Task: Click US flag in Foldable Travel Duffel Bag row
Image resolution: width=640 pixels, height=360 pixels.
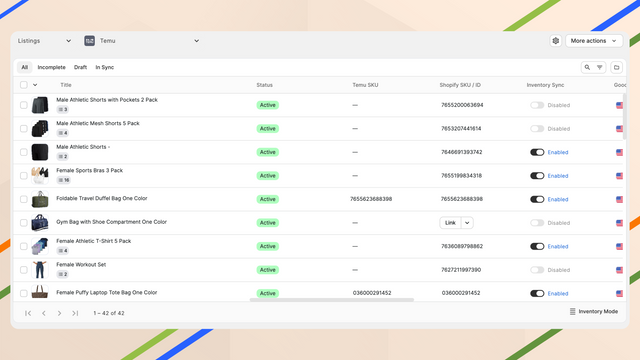Action: [x=619, y=199]
